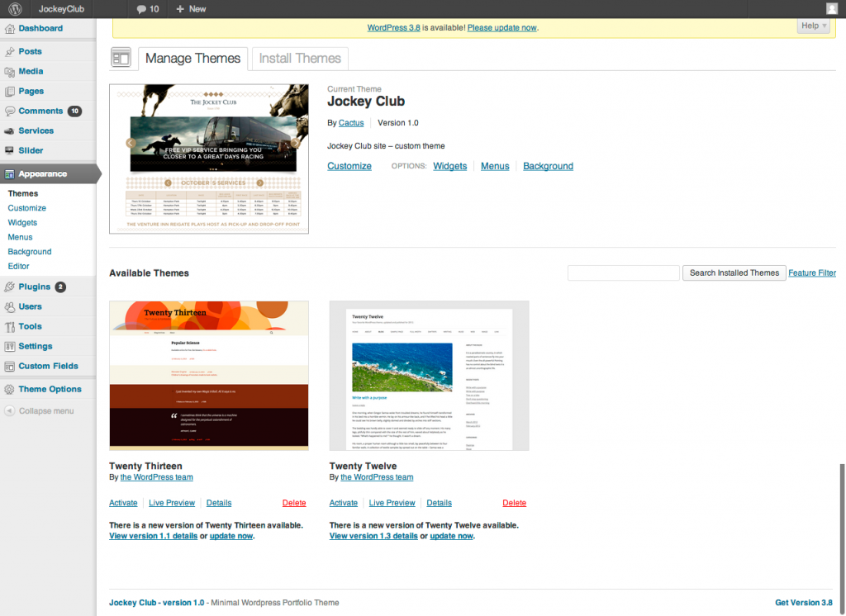Switch to the Manage Themes tab
The width and height of the screenshot is (846, 616).
tap(192, 59)
